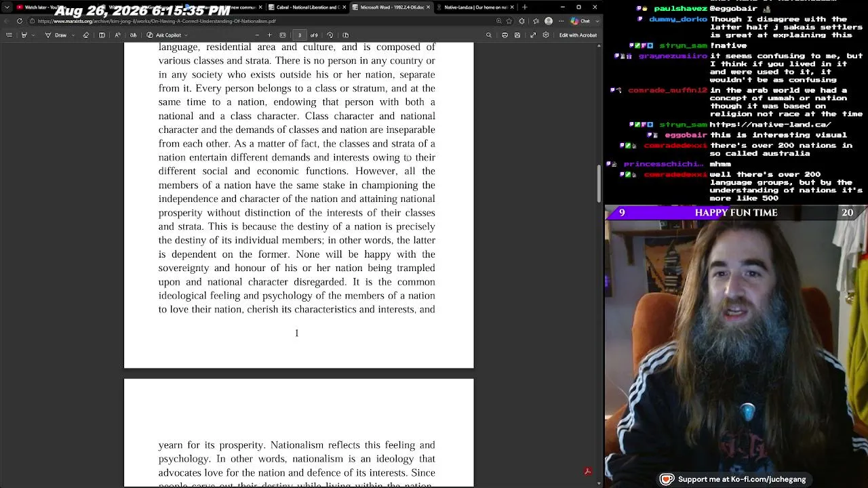Click the marxists.org address bar URL

pos(156,21)
